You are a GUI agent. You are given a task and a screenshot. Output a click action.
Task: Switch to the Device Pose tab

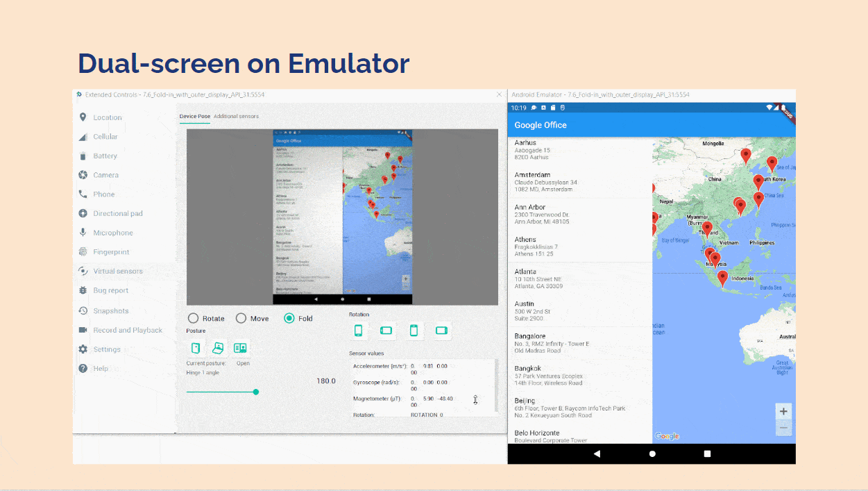click(x=194, y=116)
